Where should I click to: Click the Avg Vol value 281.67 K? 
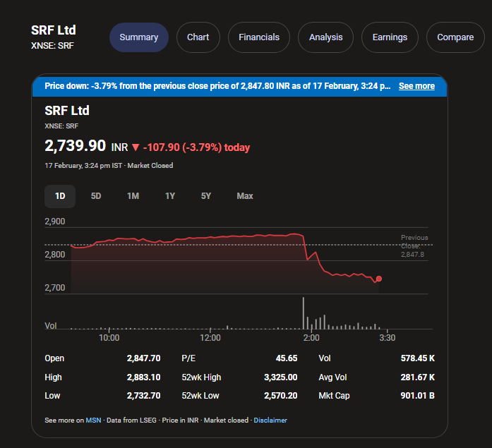pyautogui.click(x=418, y=377)
